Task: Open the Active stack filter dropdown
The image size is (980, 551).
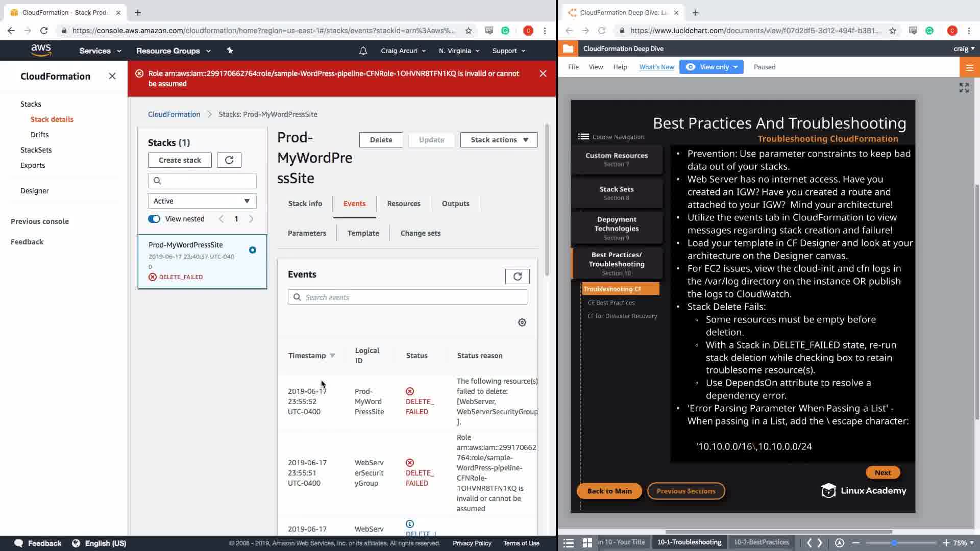Action: pyautogui.click(x=202, y=201)
